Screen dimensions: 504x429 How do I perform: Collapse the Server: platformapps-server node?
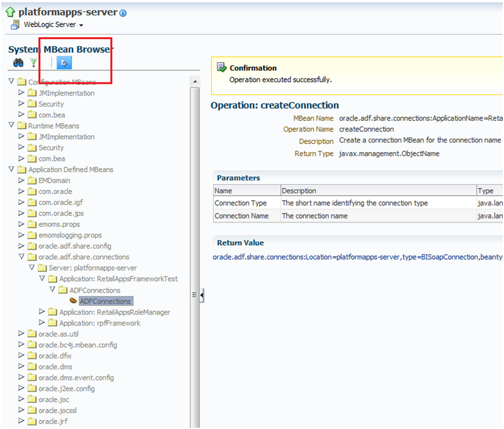(x=32, y=267)
